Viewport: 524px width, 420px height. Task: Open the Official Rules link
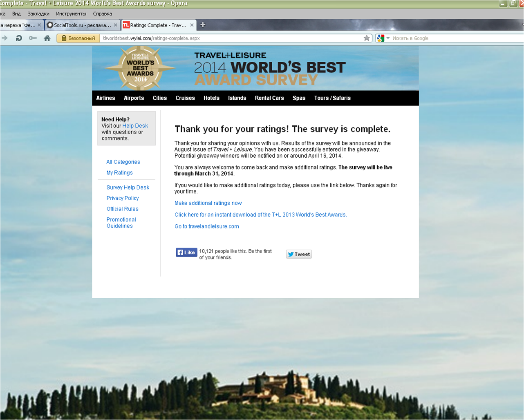coord(122,209)
